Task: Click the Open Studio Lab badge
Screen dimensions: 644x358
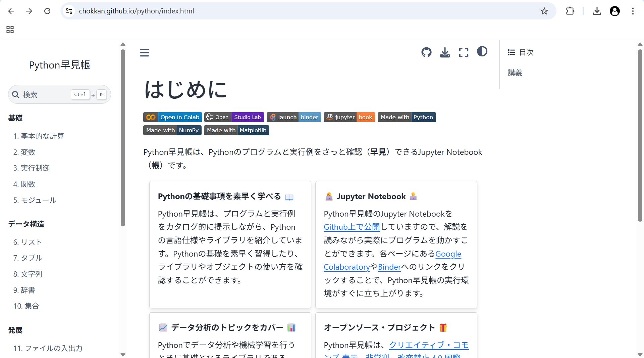Action: [234, 117]
